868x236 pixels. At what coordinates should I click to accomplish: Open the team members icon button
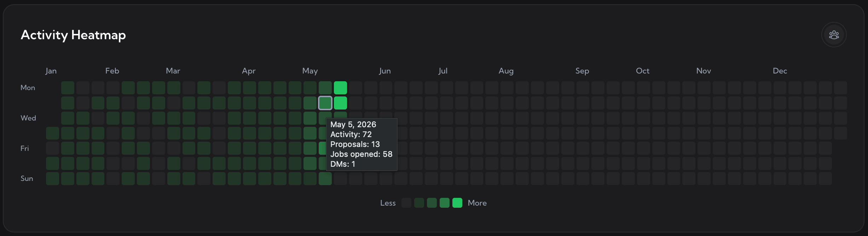coord(834,35)
